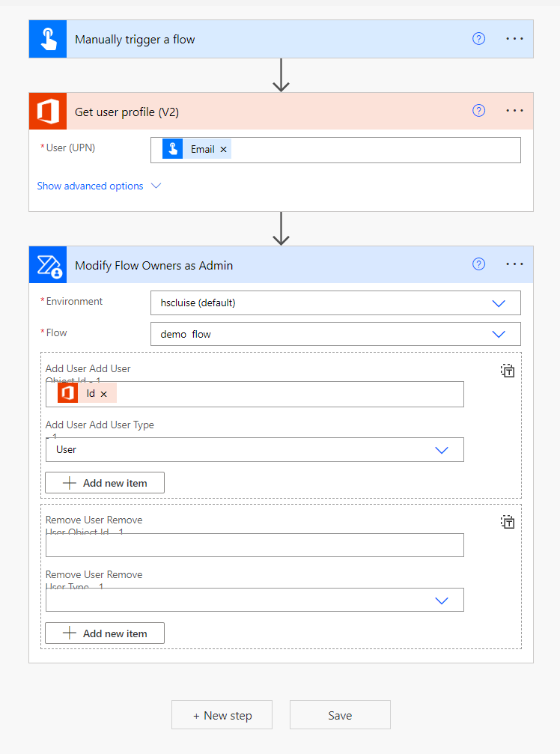This screenshot has width=560, height=754.
Task: Switch Remove User array to input entire array
Action: [508, 522]
